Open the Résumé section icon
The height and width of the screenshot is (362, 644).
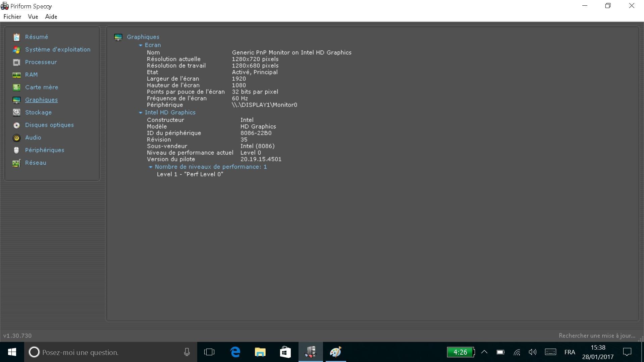16,37
